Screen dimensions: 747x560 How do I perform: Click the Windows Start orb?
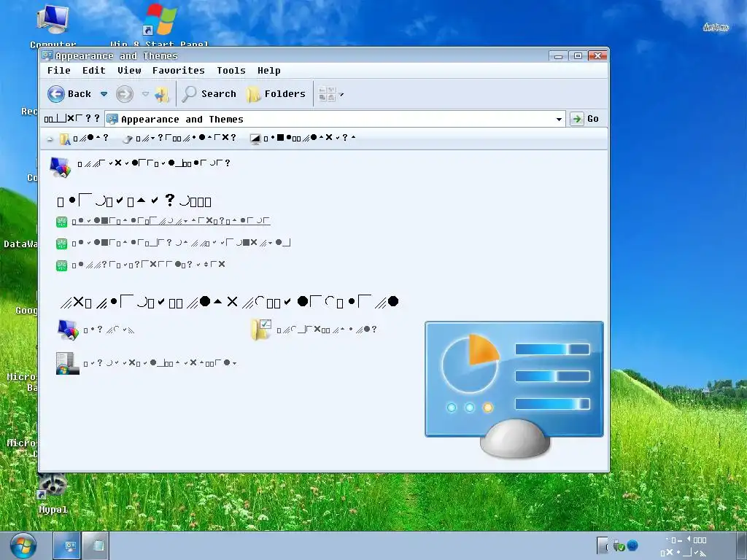coord(23,545)
